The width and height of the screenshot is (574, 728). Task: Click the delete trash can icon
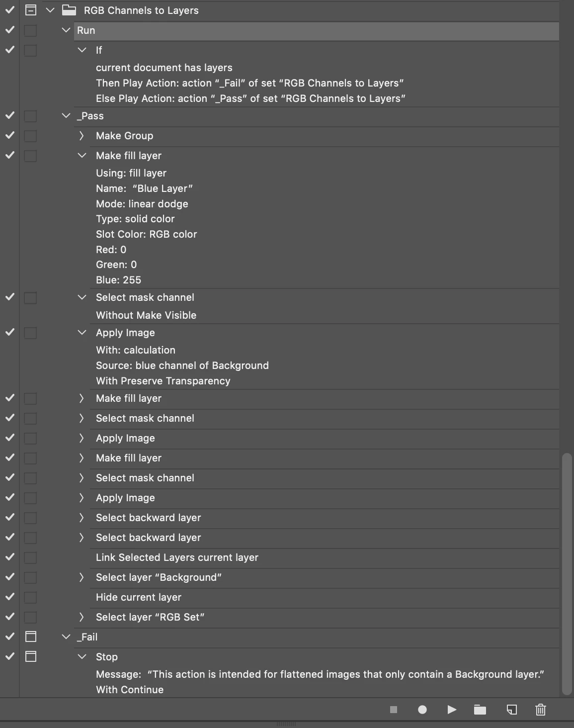(x=541, y=710)
